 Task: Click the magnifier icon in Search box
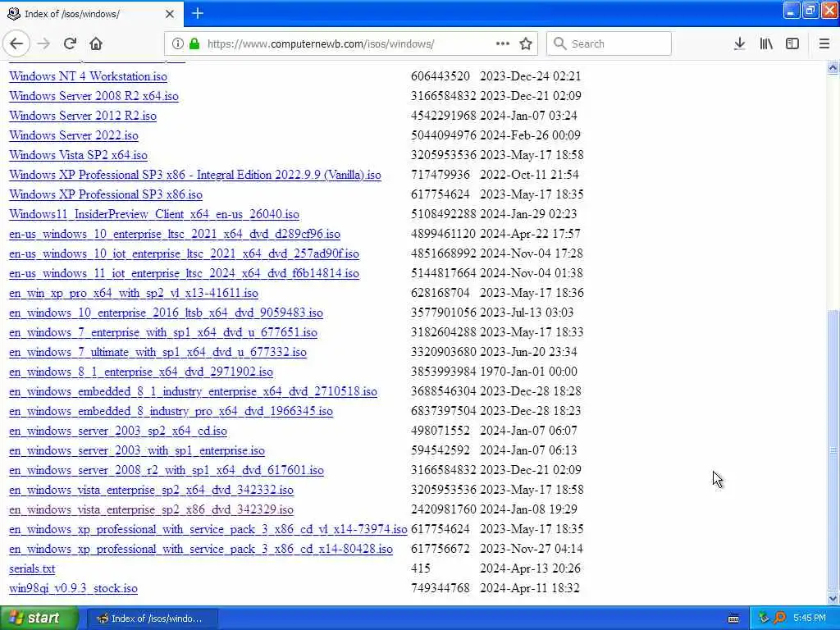[559, 44]
